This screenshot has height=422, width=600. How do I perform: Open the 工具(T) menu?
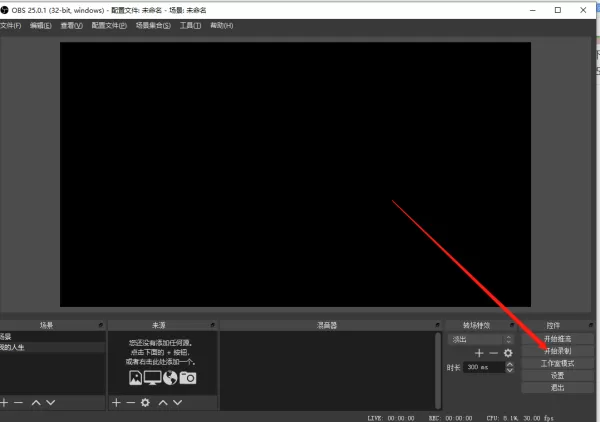click(191, 26)
